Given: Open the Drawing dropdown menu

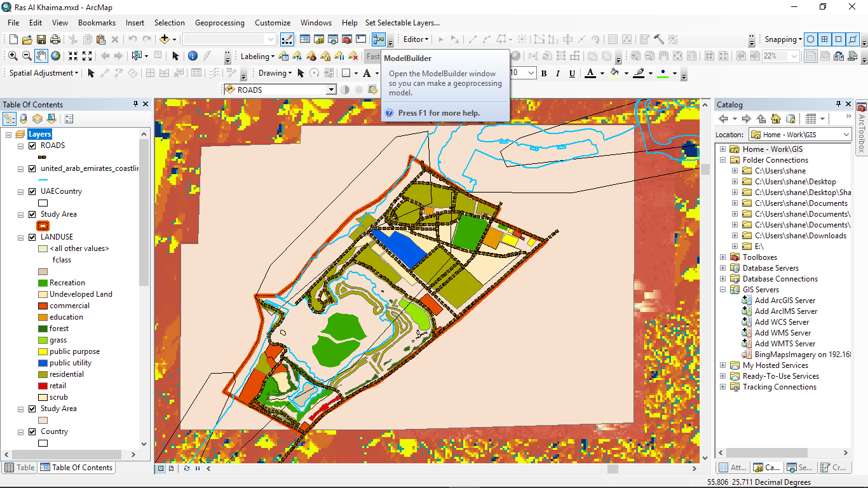Looking at the screenshot, I should pos(275,73).
